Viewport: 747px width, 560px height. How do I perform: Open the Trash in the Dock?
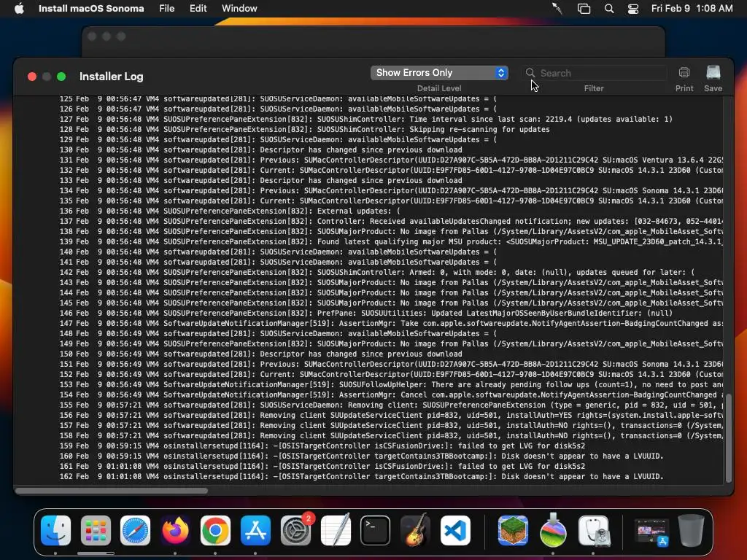[x=692, y=530]
